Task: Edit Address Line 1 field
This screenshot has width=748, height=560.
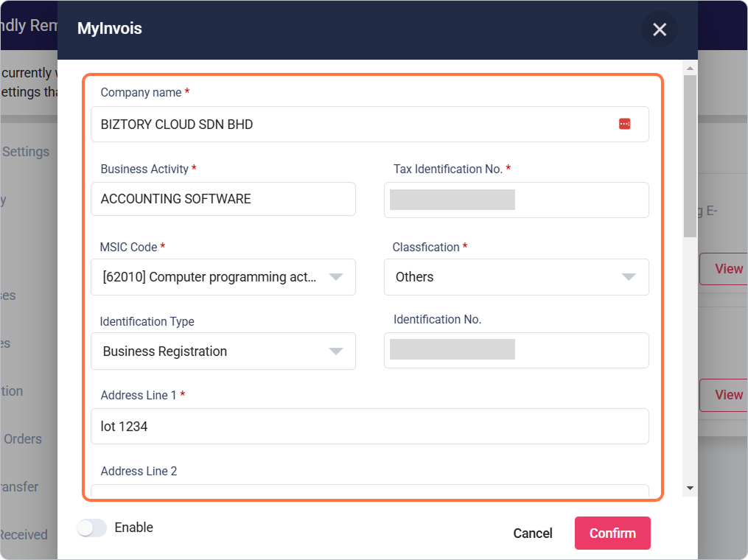Action: [370, 427]
